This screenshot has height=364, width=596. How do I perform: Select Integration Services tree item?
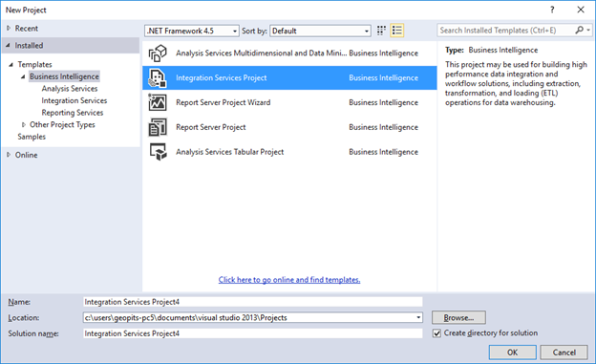coord(74,101)
